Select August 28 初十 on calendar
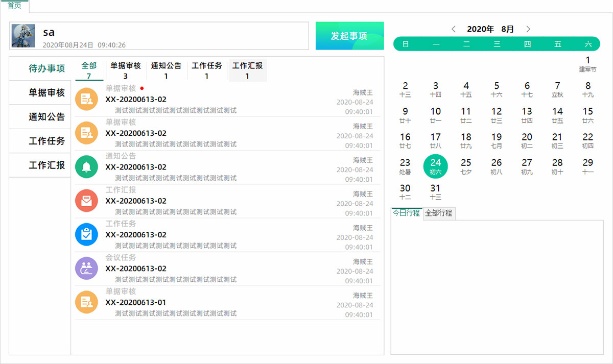 click(x=557, y=166)
